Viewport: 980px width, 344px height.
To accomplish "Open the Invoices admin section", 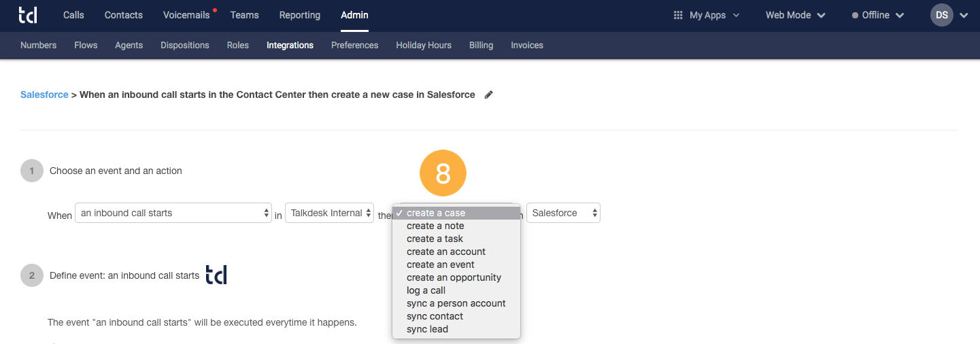I will point(527,45).
